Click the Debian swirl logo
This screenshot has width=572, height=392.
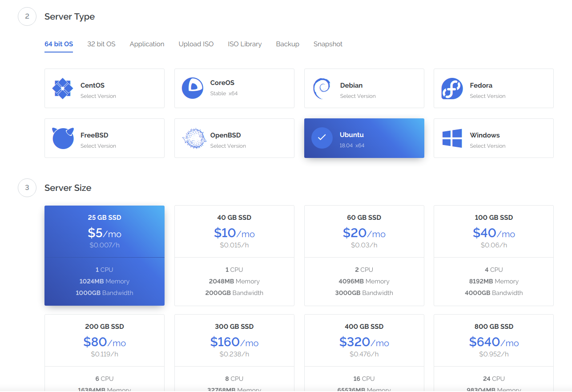pos(322,89)
